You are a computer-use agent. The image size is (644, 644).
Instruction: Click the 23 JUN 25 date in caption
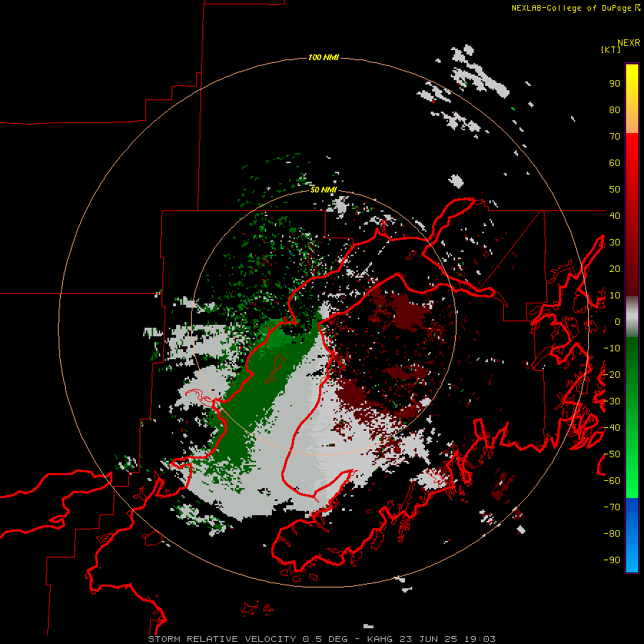[x=429, y=639]
